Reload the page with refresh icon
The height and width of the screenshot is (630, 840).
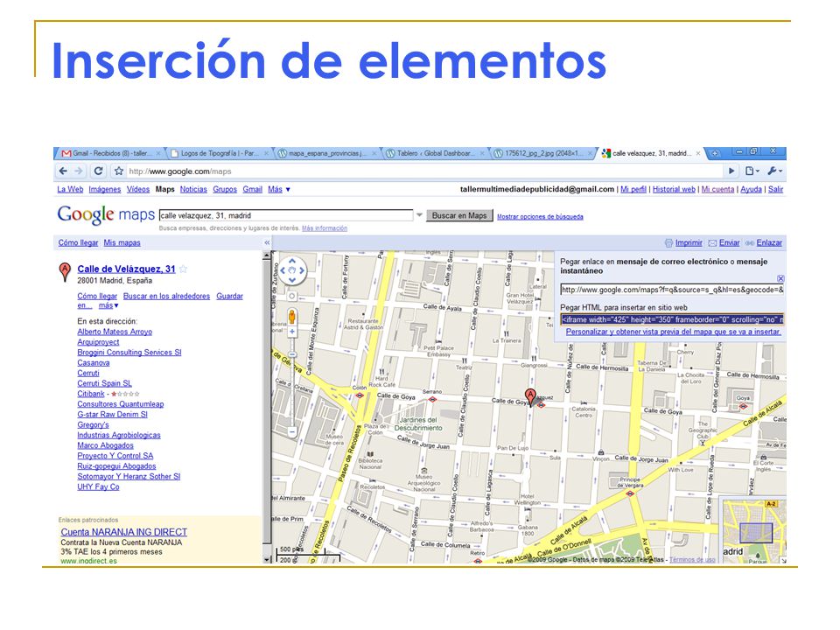point(98,171)
